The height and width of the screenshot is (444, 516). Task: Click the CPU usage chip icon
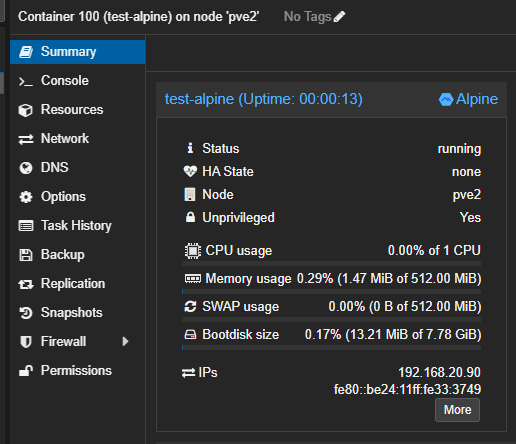(x=193, y=251)
